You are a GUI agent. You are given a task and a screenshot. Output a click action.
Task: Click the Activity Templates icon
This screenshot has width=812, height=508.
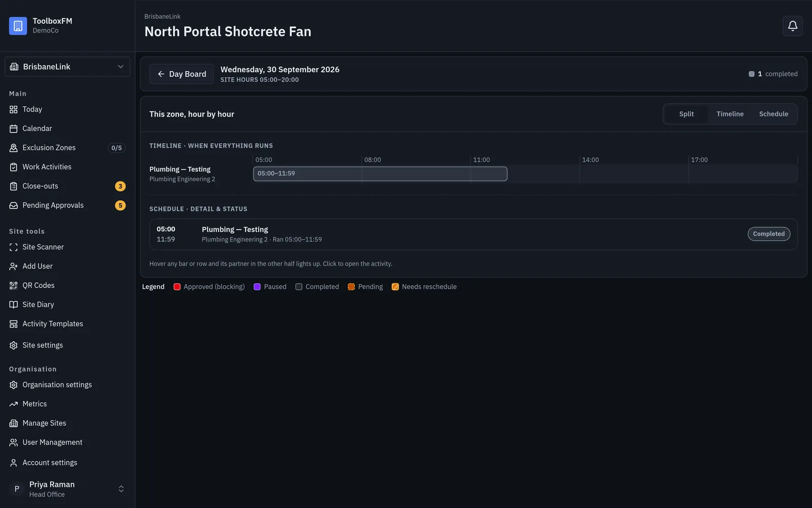(14, 324)
